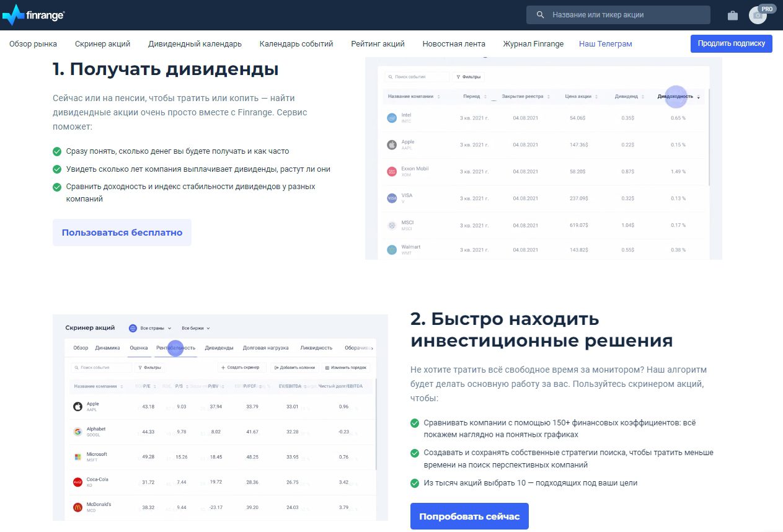Image resolution: width=783 pixels, height=532 pixels.
Task: Click the magnifier icon in the stock search bar
Action: pyautogui.click(x=541, y=14)
